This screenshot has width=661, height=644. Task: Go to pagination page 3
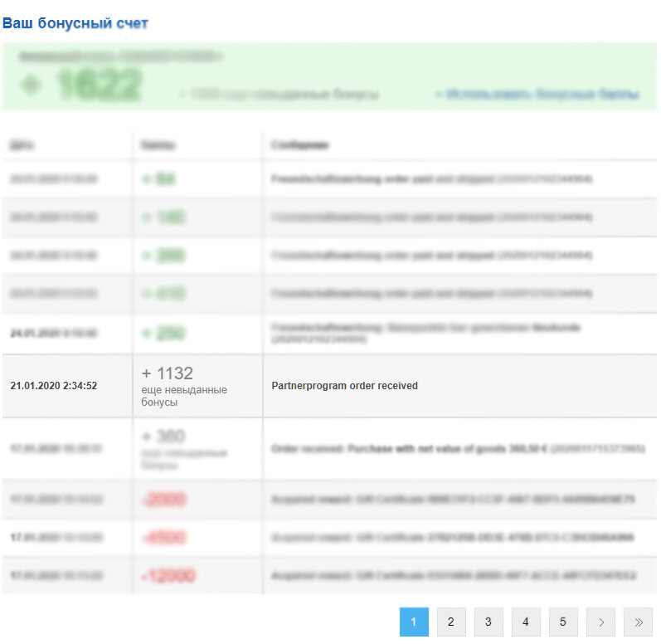click(x=488, y=622)
